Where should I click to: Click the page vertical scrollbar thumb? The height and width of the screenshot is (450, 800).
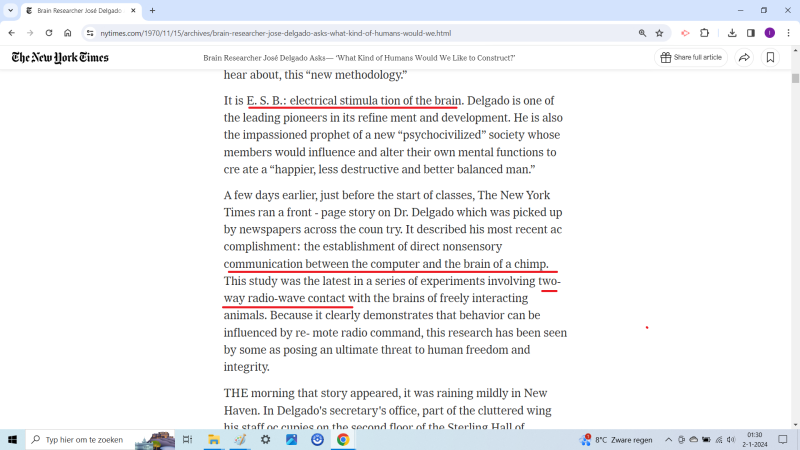[x=795, y=78]
